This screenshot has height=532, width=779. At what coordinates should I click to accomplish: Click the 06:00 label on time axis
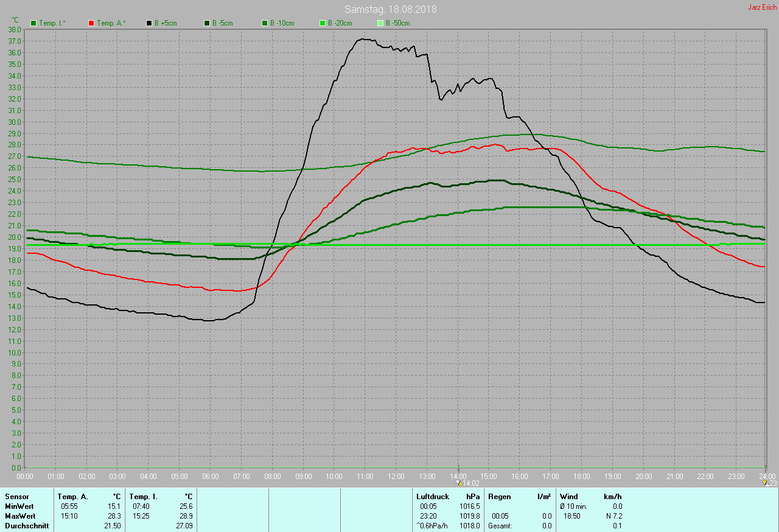coord(211,476)
